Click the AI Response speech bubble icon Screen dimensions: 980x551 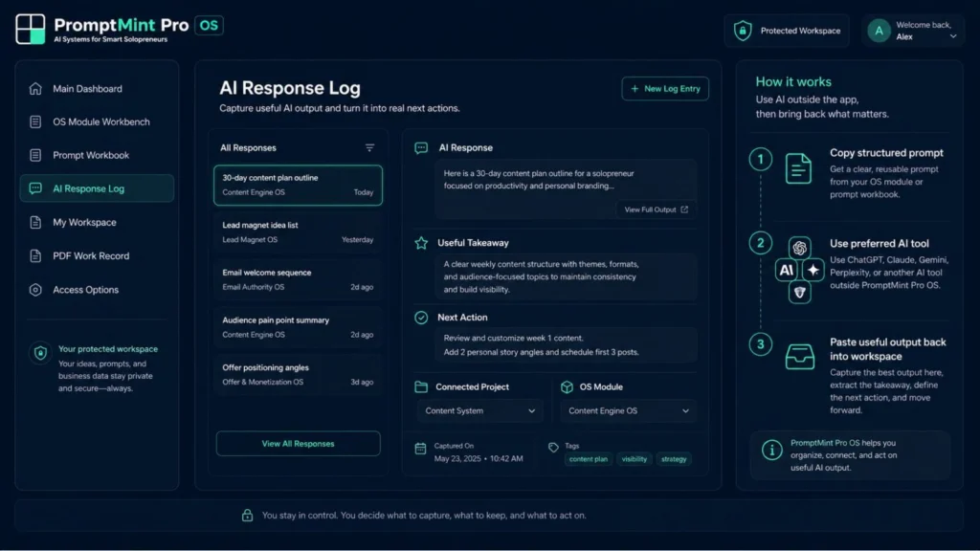click(x=421, y=147)
